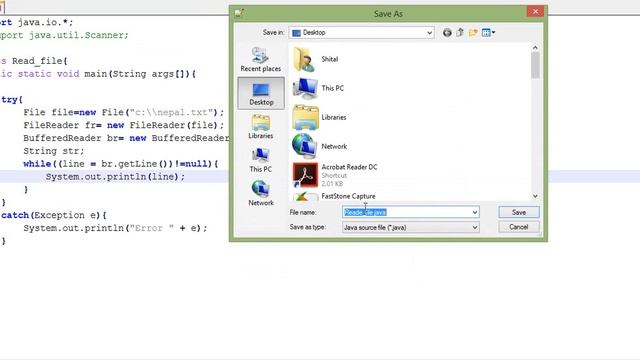This screenshot has height=360, width=640.
Task: Select the Libraries folder icon in the file list
Action: (305, 118)
